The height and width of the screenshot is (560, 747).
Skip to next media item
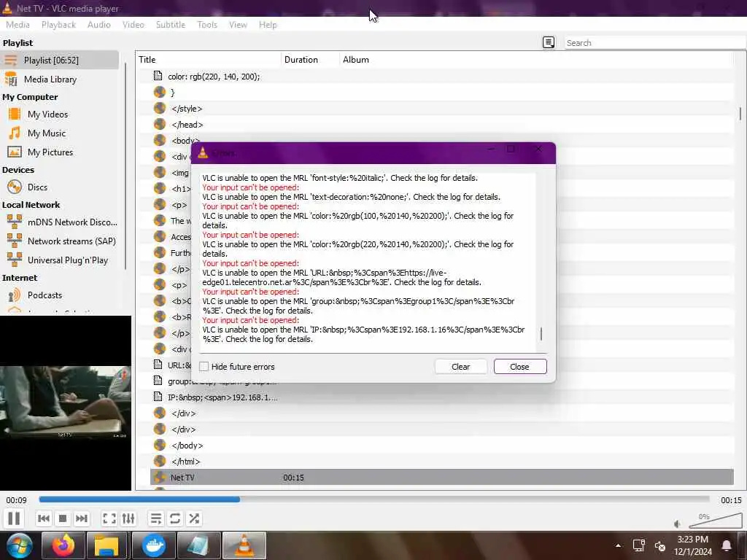pyautogui.click(x=82, y=518)
